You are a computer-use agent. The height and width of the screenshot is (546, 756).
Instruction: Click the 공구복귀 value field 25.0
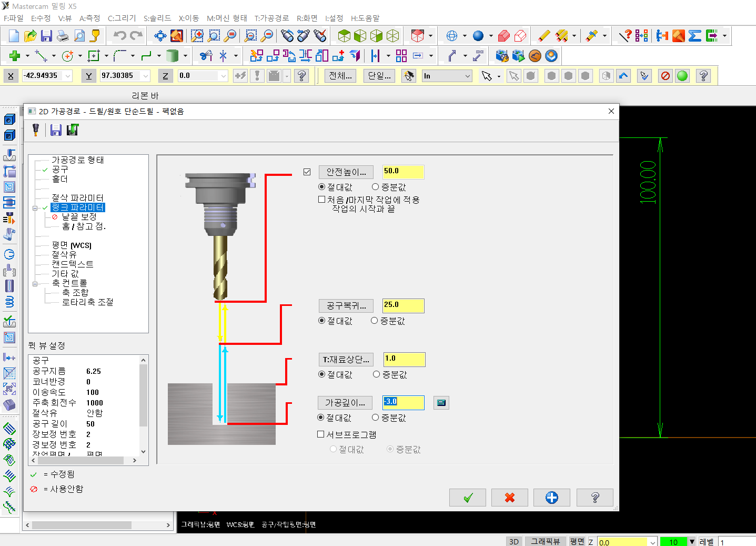[x=403, y=306]
